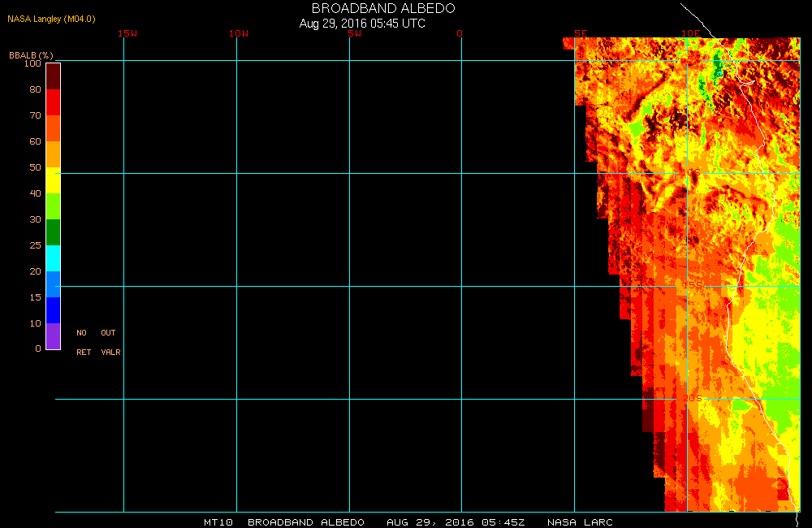This screenshot has height=528, width=812.
Task: Pick the yellow 40-50% legend swatch
Action: pos(53,180)
